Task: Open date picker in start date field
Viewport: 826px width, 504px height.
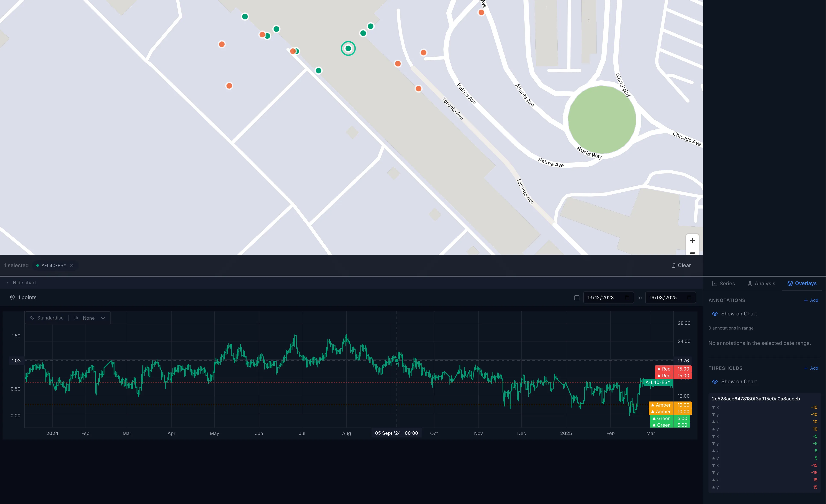Action: click(627, 297)
